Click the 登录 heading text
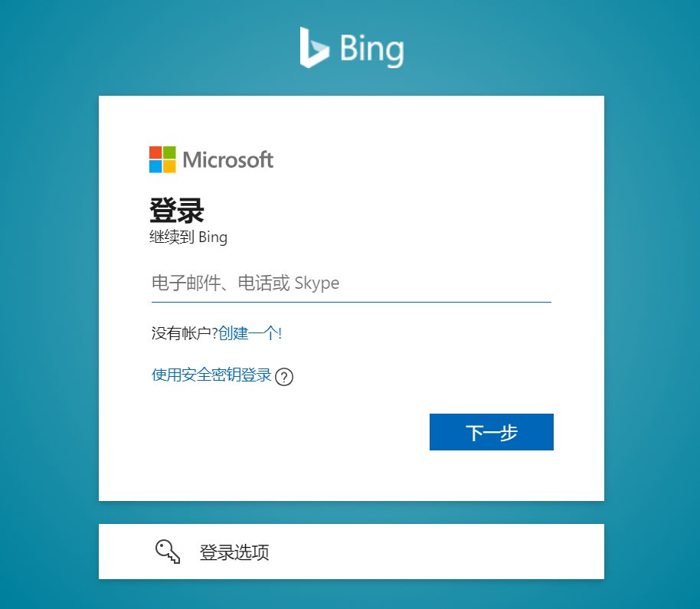This screenshot has width=700, height=609. (177, 211)
